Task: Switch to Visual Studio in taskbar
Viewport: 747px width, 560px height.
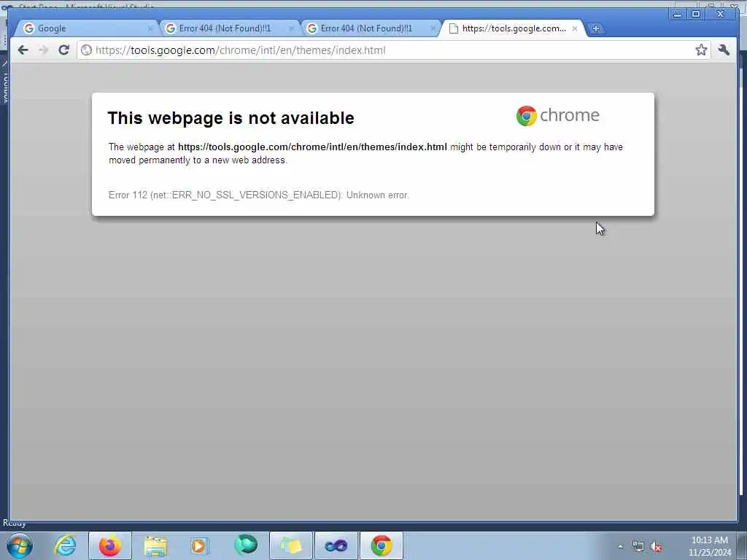Action: click(x=336, y=545)
